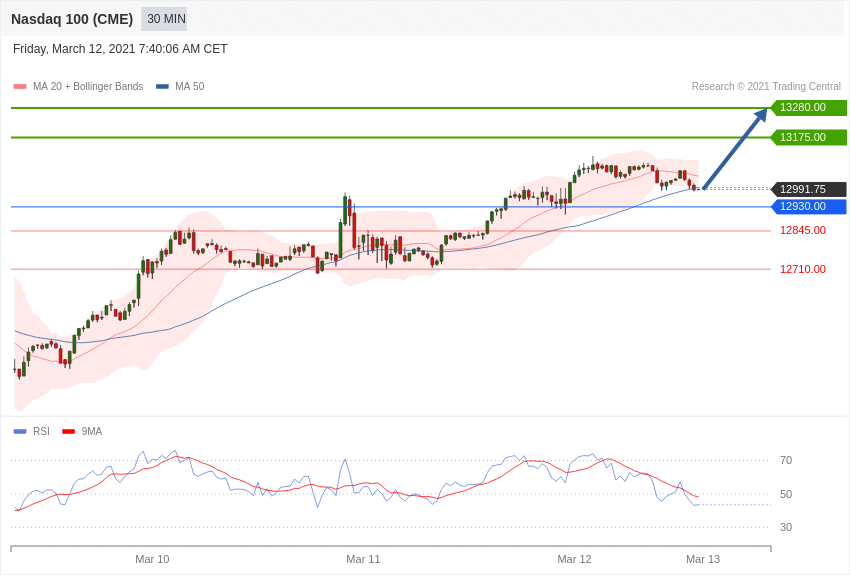Click the blue upward forecast arrowhead
This screenshot has height=576, width=850.
(x=760, y=115)
